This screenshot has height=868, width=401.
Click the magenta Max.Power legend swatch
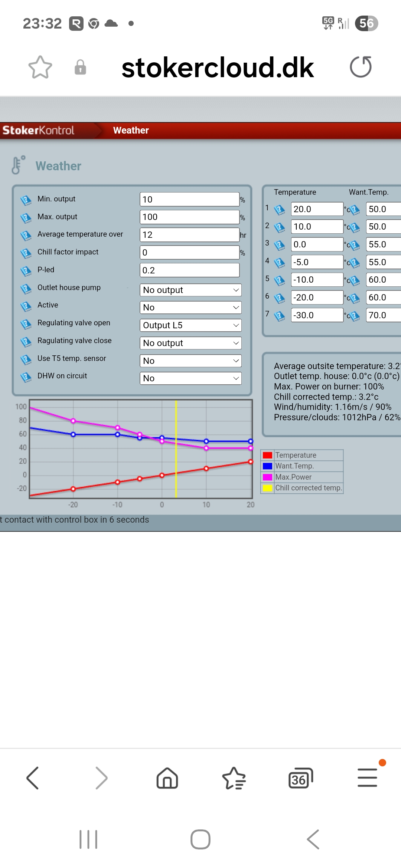[x=267, y=477]
